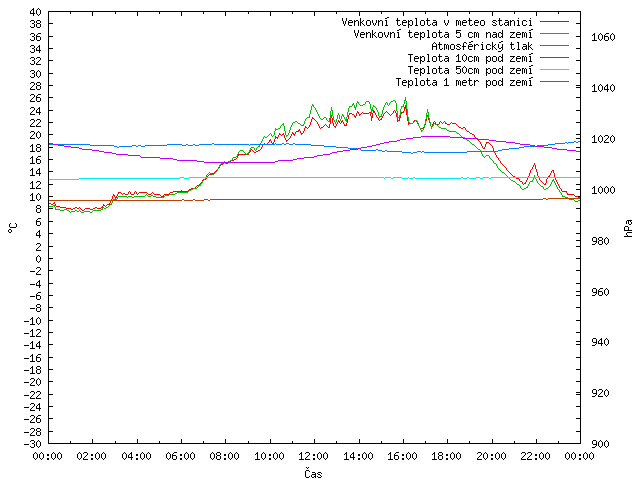Click the right axis value '1020'
This screenshot has width=640, height=480.
[x=603, y=139]
